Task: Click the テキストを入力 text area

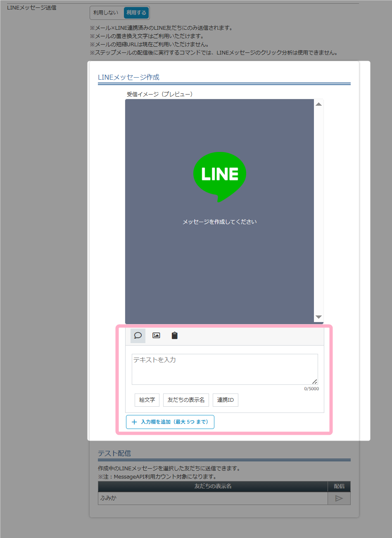Action: tap(225, 369)
